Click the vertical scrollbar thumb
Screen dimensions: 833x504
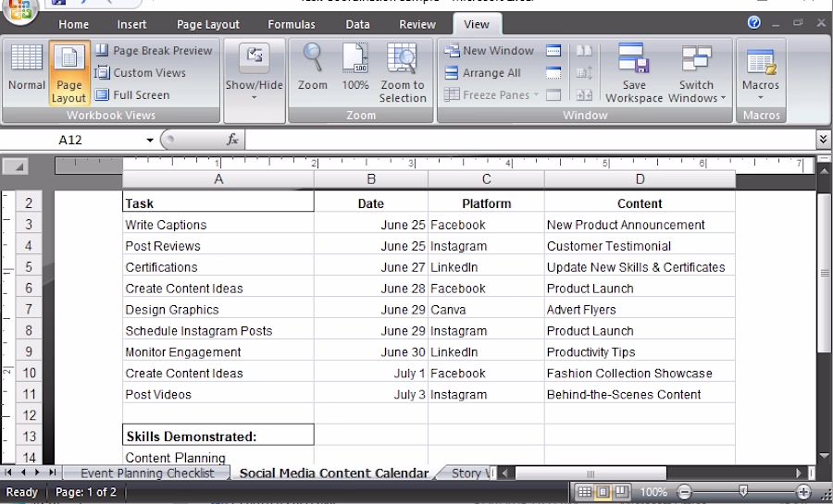tap(824, 273)
